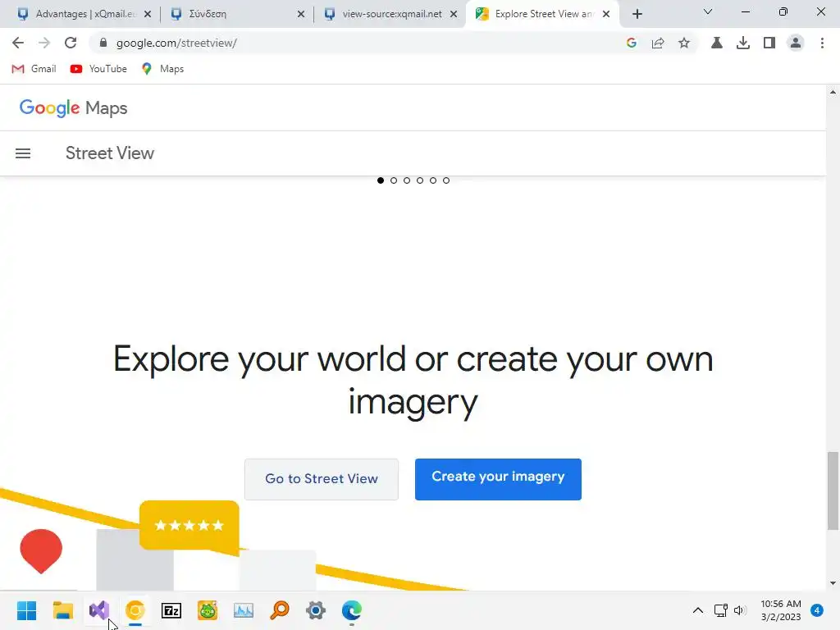
Task: Open the Windows Start menu
Action: coord(27,610)
